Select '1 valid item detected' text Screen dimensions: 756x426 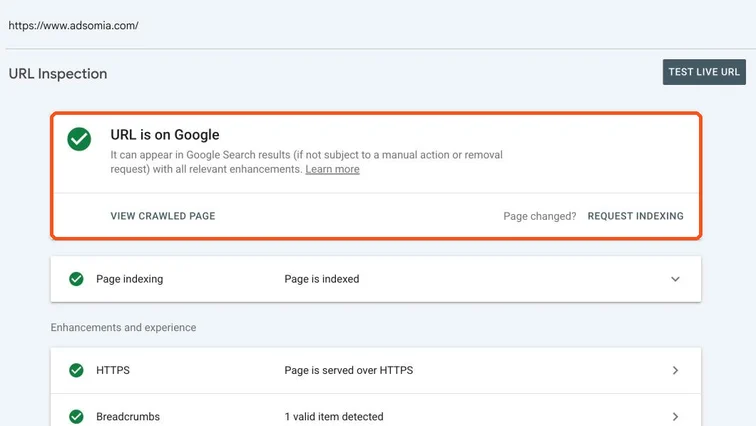pos(334,416)
